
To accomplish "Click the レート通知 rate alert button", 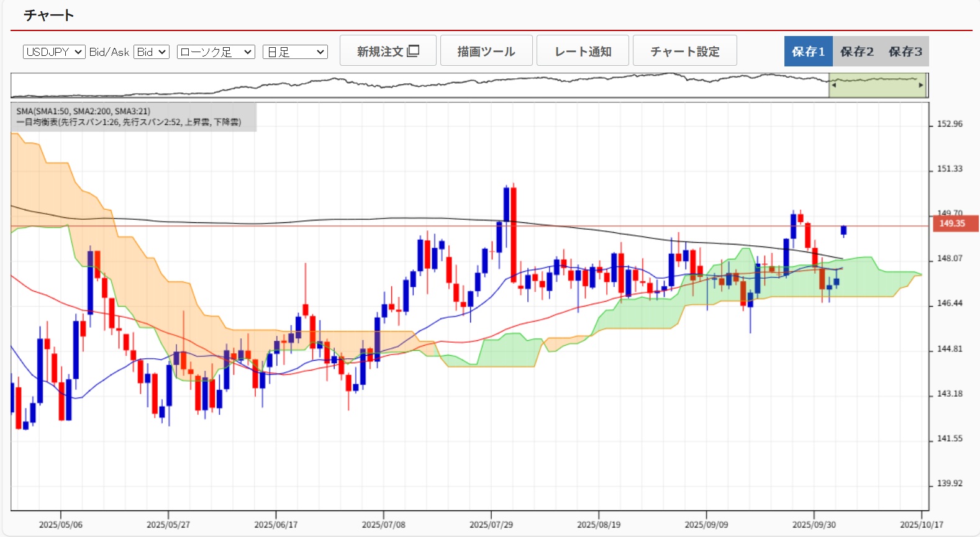I will (583, 51).
